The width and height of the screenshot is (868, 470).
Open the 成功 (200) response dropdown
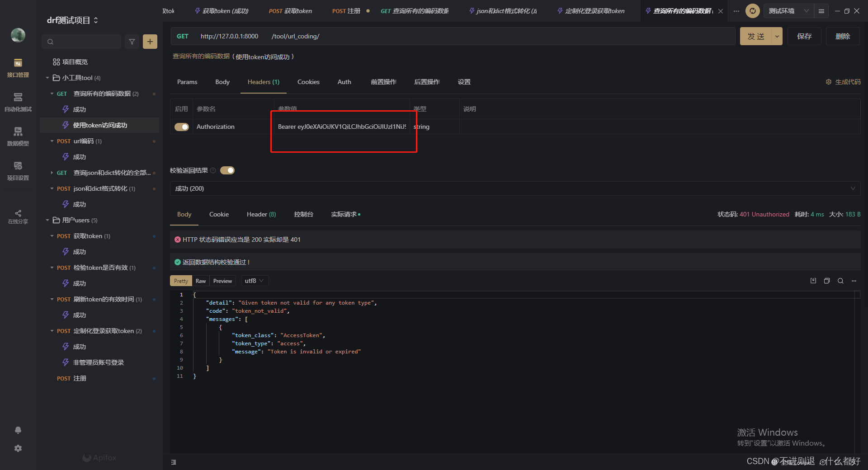(x=515, y=188)
